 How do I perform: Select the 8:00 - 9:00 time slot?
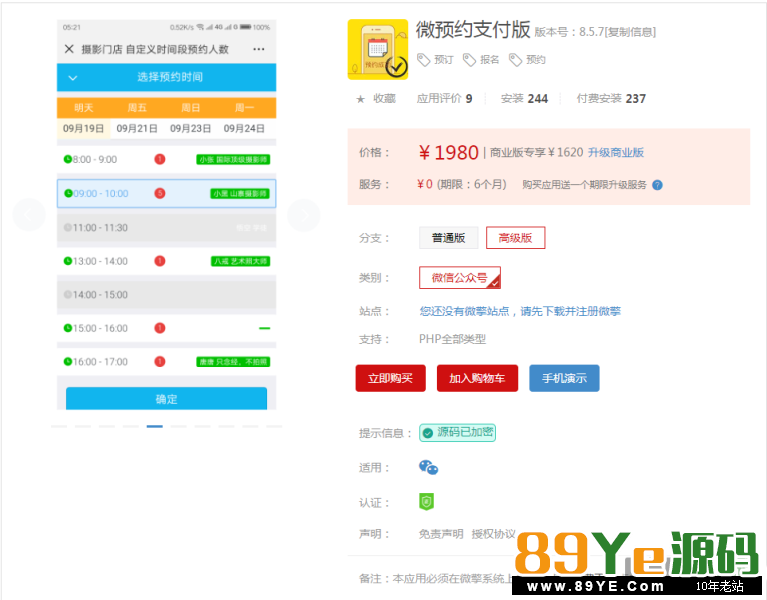point(166,159)
